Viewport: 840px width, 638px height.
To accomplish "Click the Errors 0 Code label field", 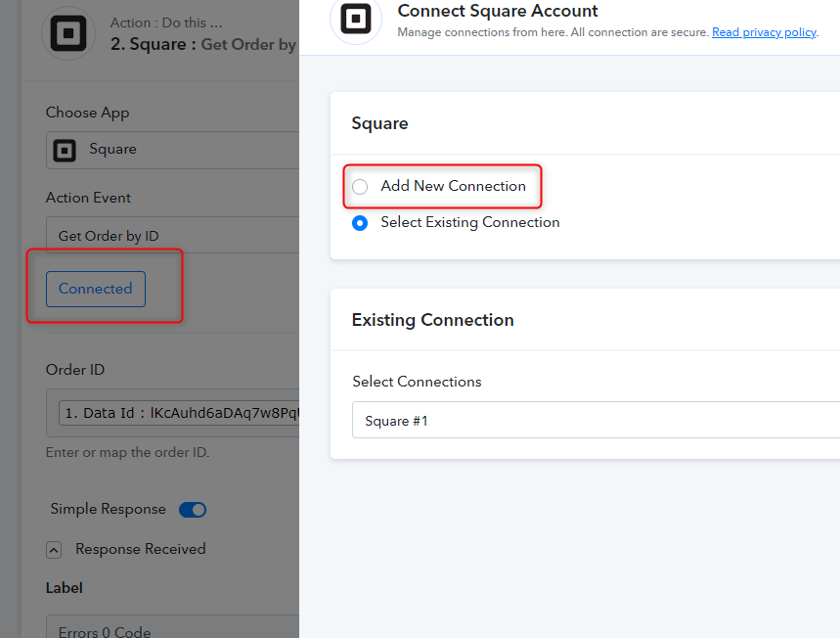I will [x=172, y=629].
